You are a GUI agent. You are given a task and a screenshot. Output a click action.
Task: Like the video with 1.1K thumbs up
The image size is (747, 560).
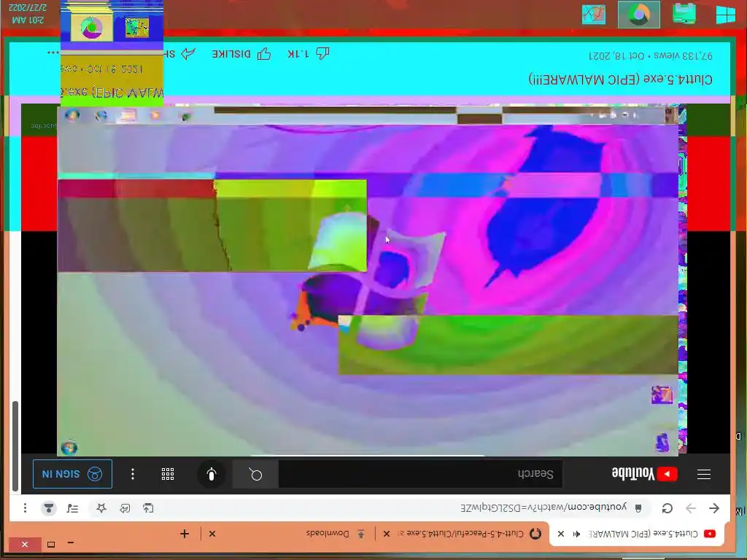point(309,54)
